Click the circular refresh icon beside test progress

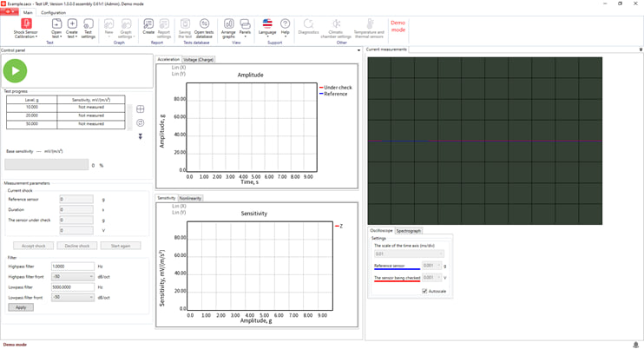[x=140, y=122]
